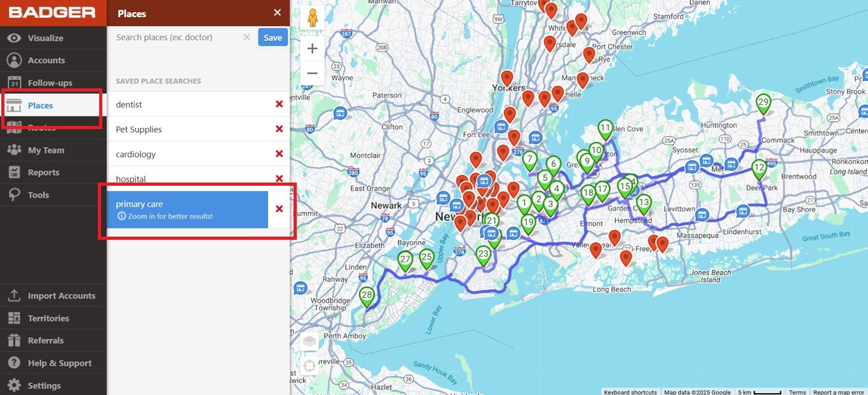Select the primary care saved search
868x395 pixels.
tap(187, 209)
